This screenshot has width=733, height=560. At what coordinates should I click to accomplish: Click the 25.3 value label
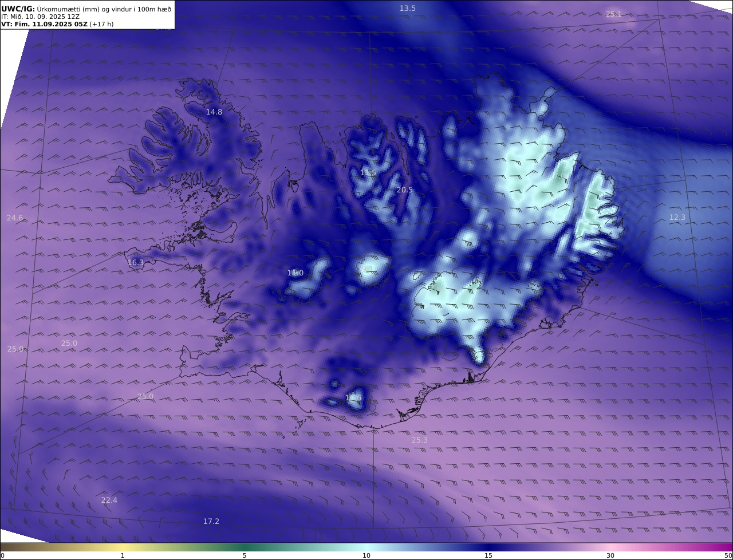[420, 440]
